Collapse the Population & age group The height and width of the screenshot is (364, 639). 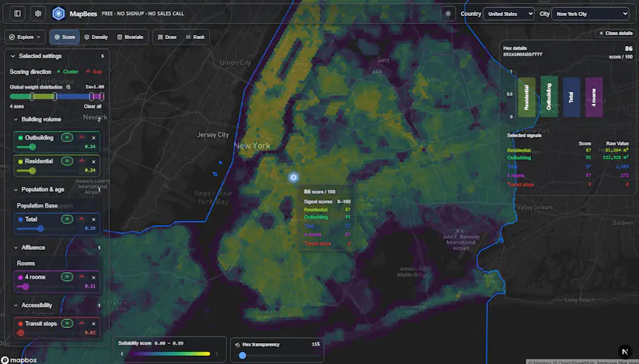pos(16,190)
